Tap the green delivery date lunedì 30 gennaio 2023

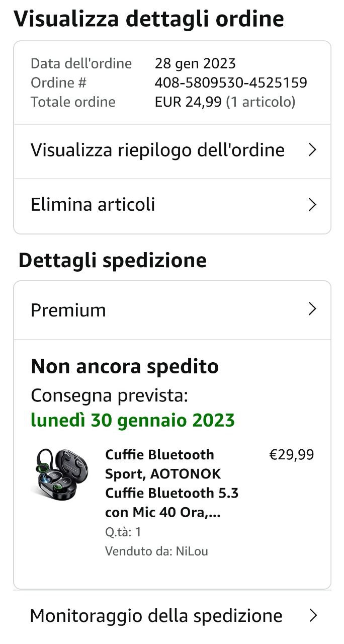(x=133, y=420)
